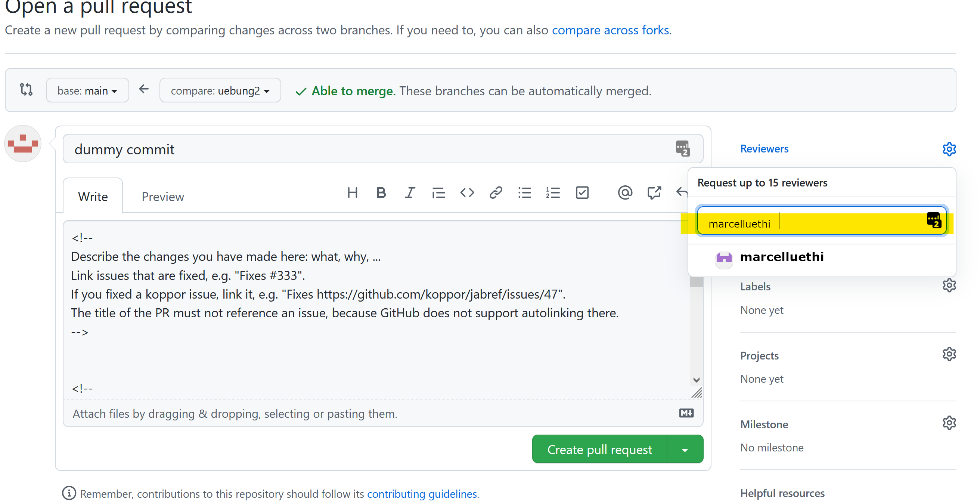Click the attach files by dragging bar
This screenshot has height=503, width=980.
point(383,413)
